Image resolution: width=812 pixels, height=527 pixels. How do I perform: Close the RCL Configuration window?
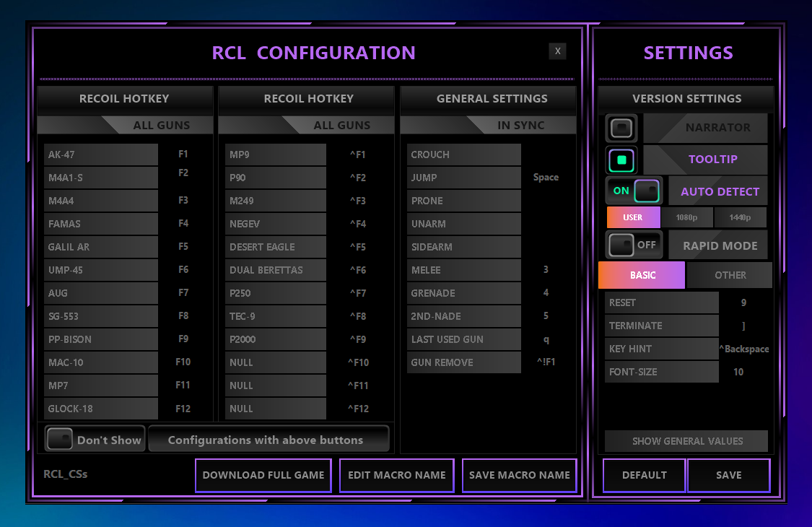[x=557, y=51]
